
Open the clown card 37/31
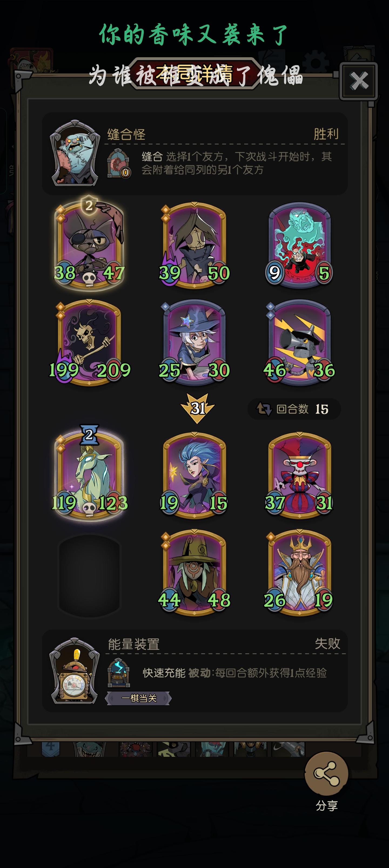(x=300, y=474)
